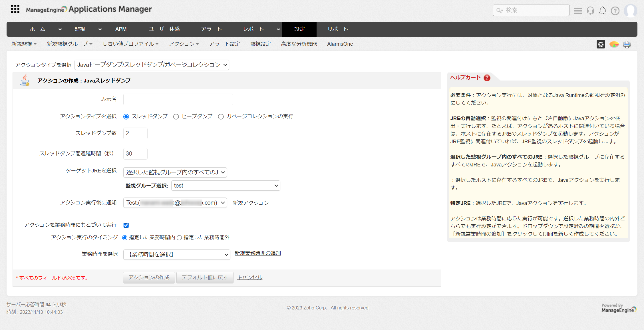Click the multicolor theme icon in toolbar
Screen dimensions: 644x330
(614, 44)
